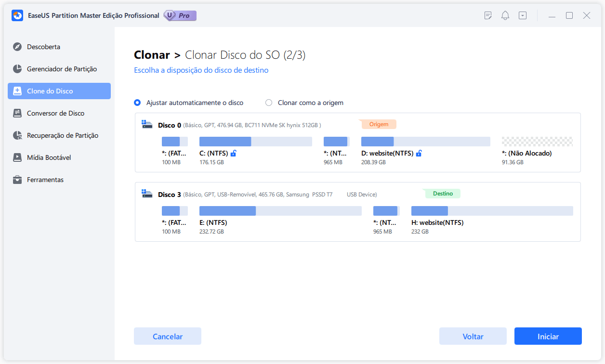Image resolution: width=605 pixels, height=364 pixels.
Task: Minimize the Partition Master window
Action: (552, 15)
